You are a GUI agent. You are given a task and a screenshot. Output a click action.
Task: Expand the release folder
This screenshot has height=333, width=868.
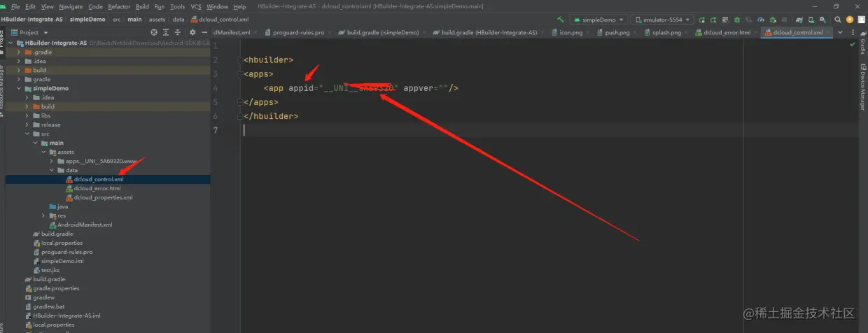pos(27,125)
